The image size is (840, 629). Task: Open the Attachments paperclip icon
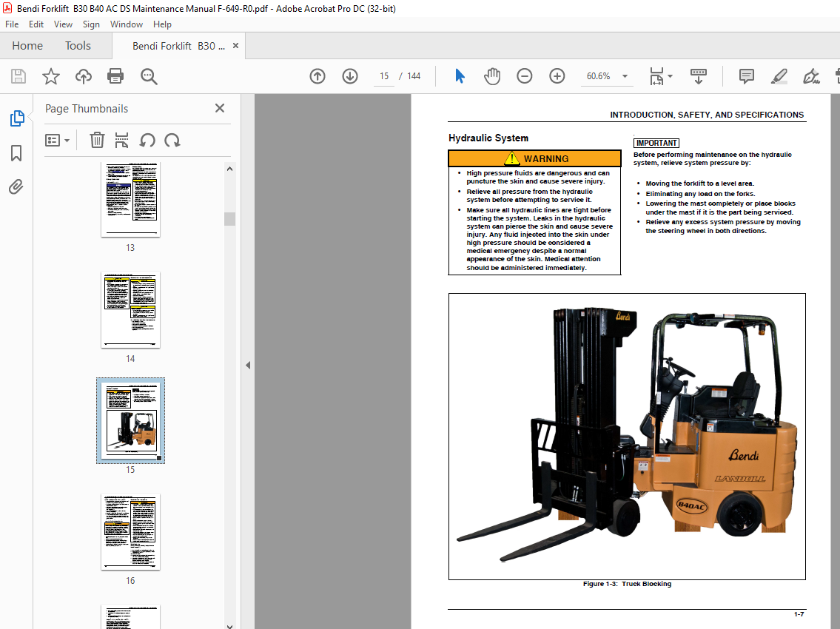tap(16, 187)
